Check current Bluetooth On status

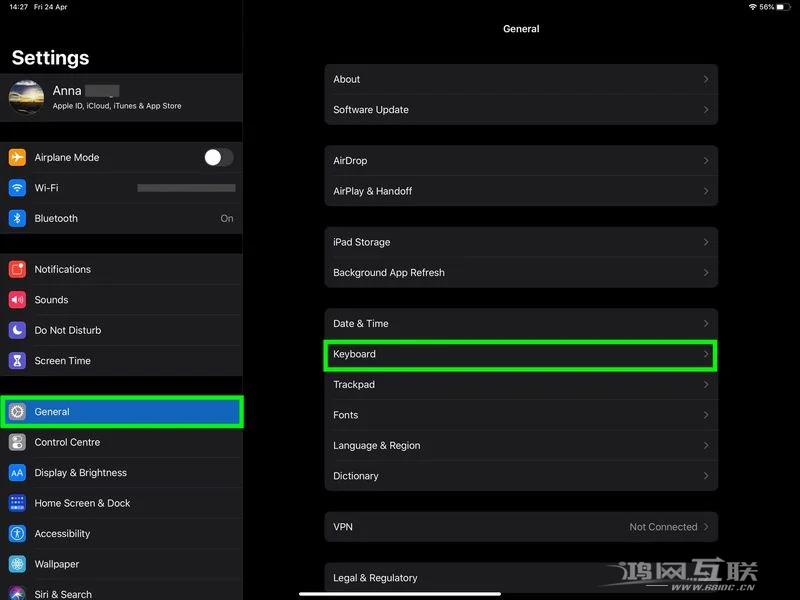coord(226,218)
